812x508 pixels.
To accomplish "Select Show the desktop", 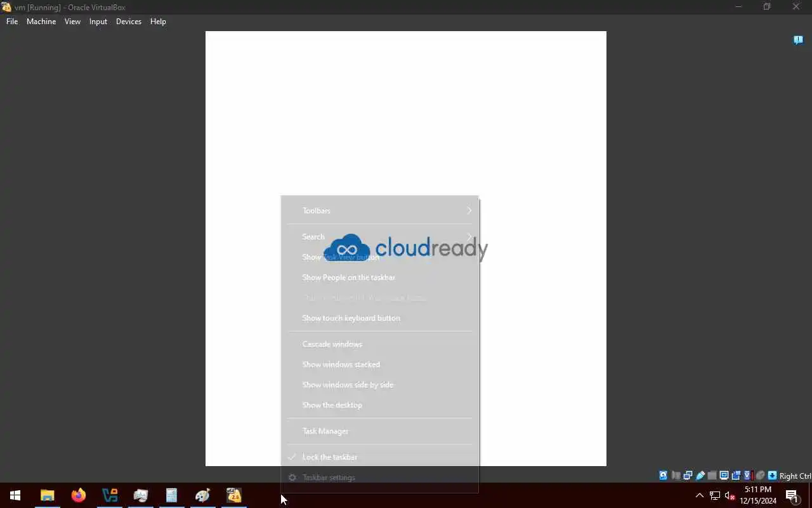I will pos(380,404).
